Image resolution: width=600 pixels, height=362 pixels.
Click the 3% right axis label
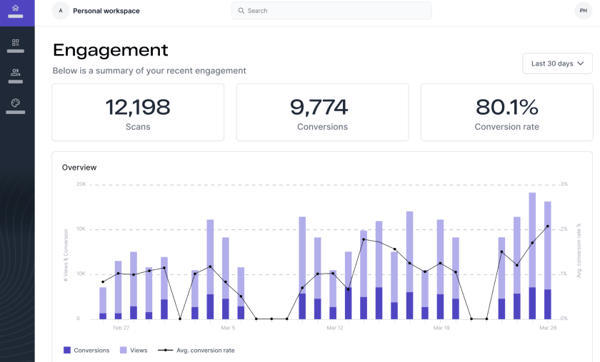[564, 184]
